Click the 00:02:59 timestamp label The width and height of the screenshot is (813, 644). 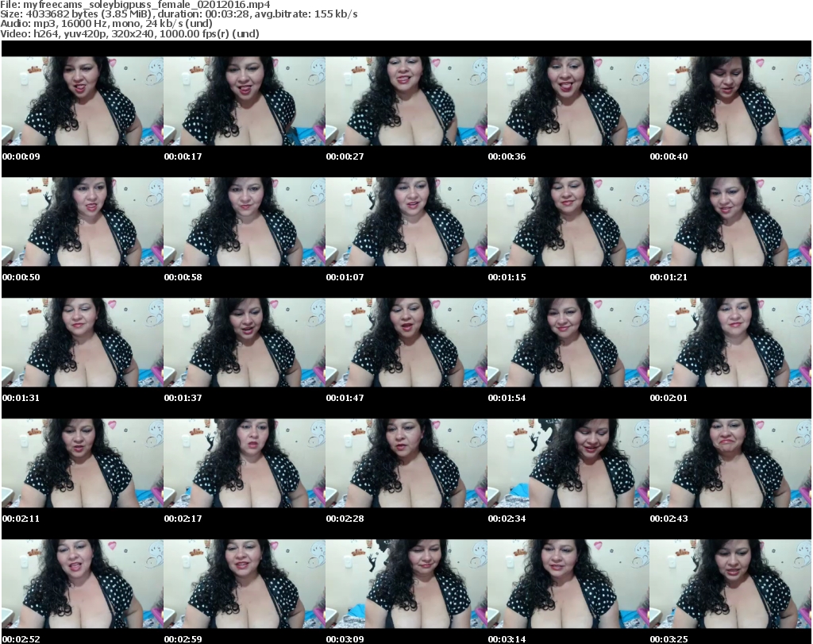(x=183, y=639)
